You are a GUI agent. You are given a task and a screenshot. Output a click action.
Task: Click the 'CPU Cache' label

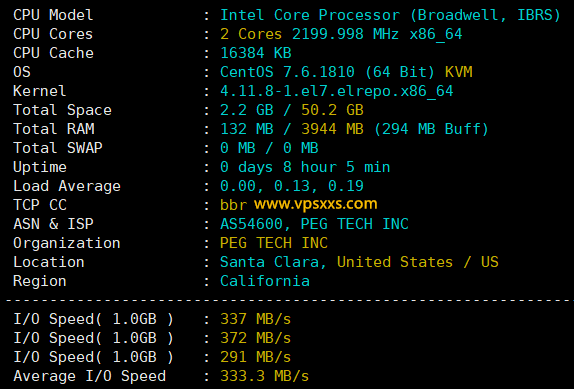pos(53,53)
